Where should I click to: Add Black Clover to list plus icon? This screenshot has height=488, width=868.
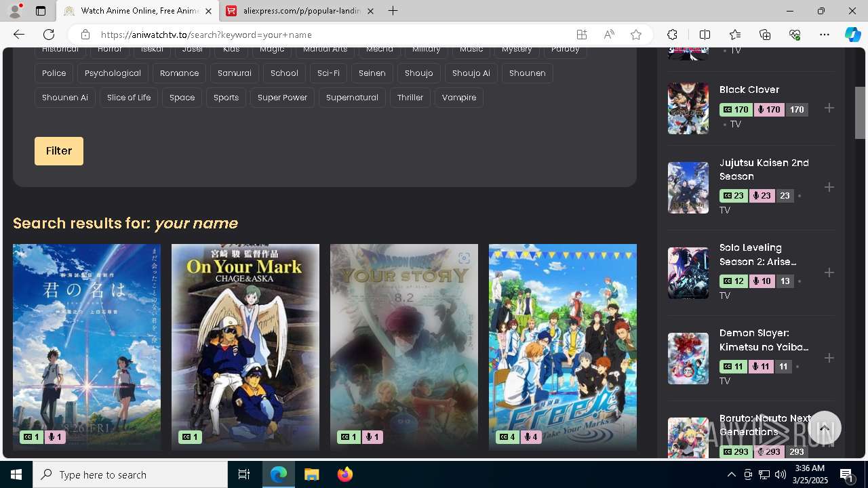point(829,108)
